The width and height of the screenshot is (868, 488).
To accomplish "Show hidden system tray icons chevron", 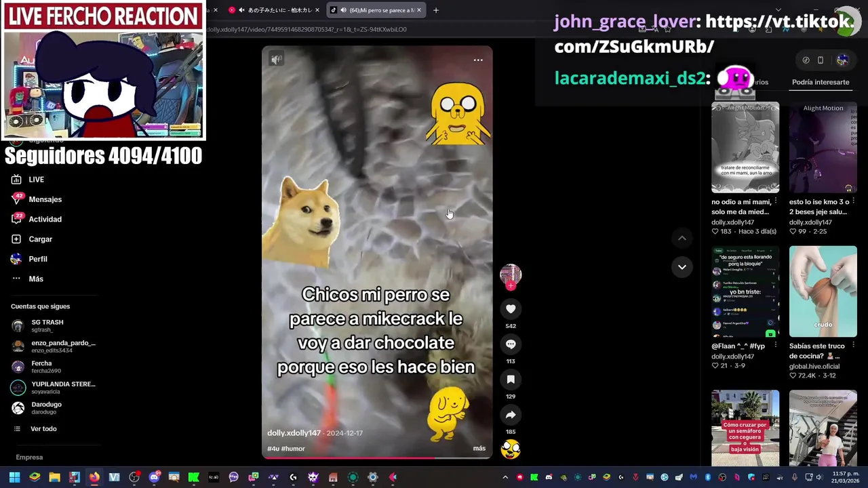I will click(505, 477).
